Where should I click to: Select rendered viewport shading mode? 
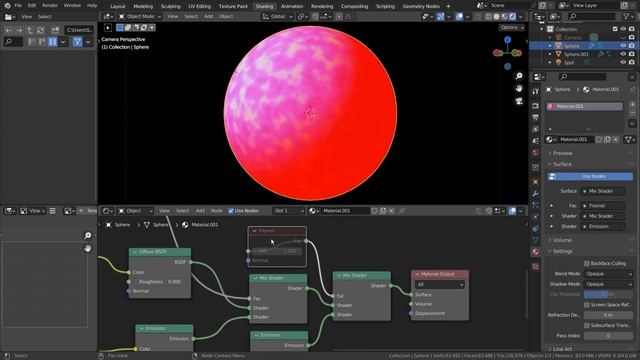point(512,17)
